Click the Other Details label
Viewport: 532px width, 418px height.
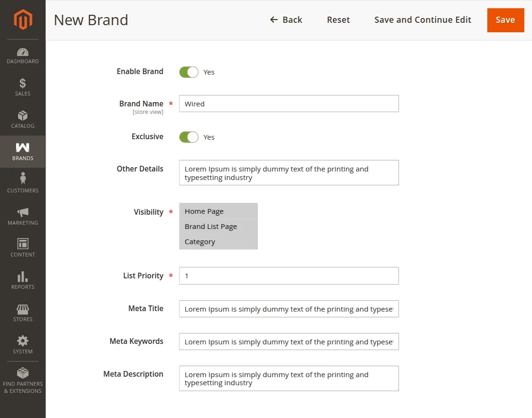[140, 169]
